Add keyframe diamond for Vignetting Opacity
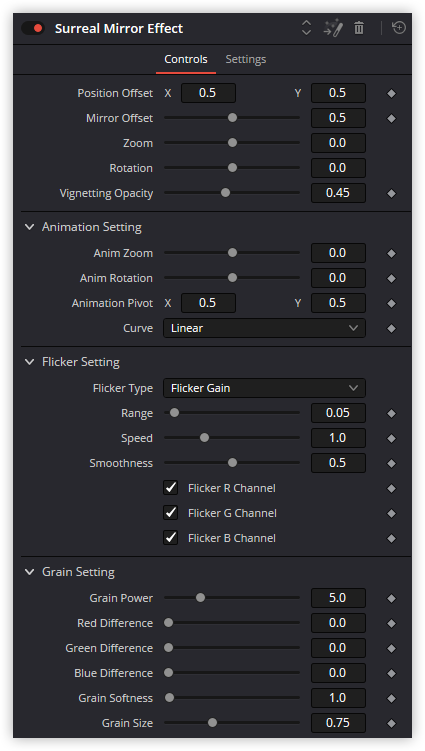425x751 pixels. (x=391, y=193)
